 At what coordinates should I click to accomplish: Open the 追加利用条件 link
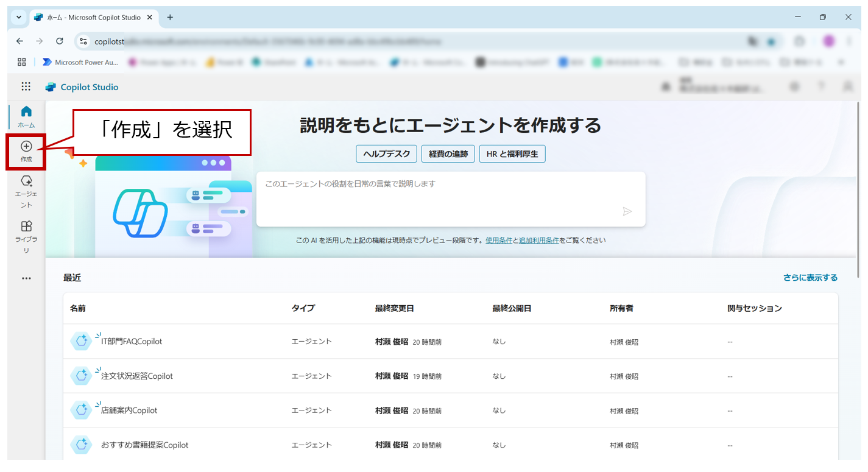coord(539,240)
